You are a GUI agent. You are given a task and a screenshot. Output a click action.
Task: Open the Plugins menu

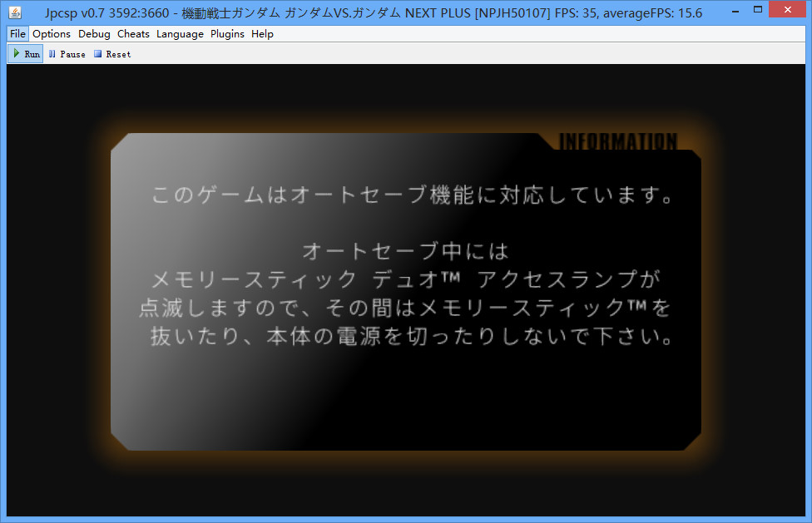[227, 34]
